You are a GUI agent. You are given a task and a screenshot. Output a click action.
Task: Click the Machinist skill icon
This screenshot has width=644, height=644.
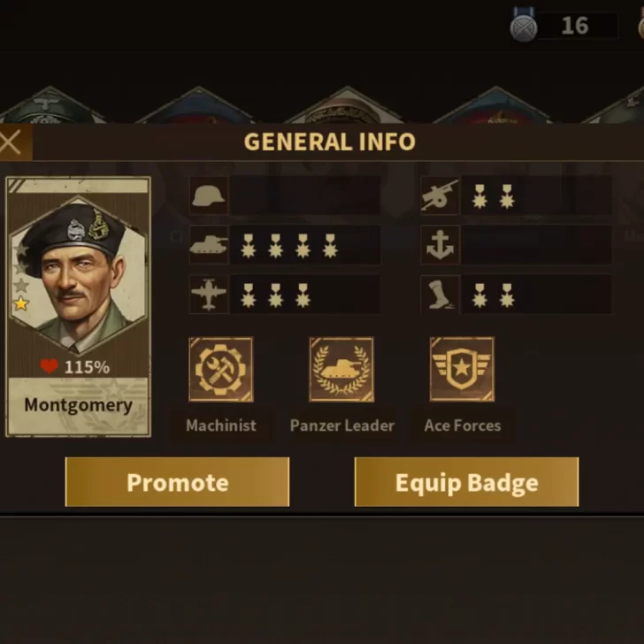[221, 369]
